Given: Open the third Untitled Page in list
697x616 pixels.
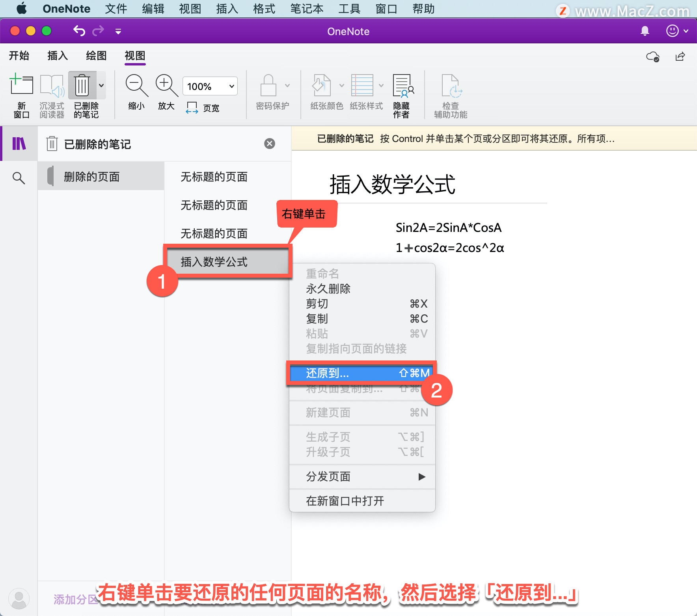Looking at the screenshot, I should click(x=227, y=233).
